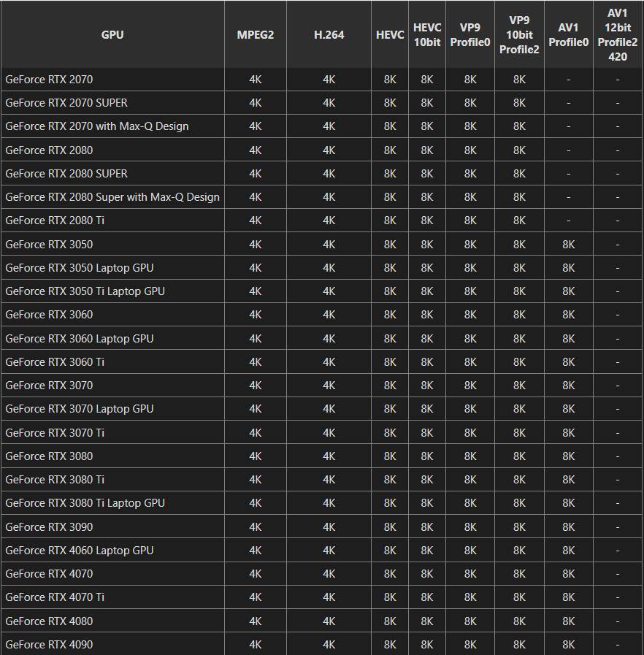Image resolution: width=644 pixels, height=655 pixels.
Task: Select the GeForce RTX 2070 row name
Action: point(49,80)
